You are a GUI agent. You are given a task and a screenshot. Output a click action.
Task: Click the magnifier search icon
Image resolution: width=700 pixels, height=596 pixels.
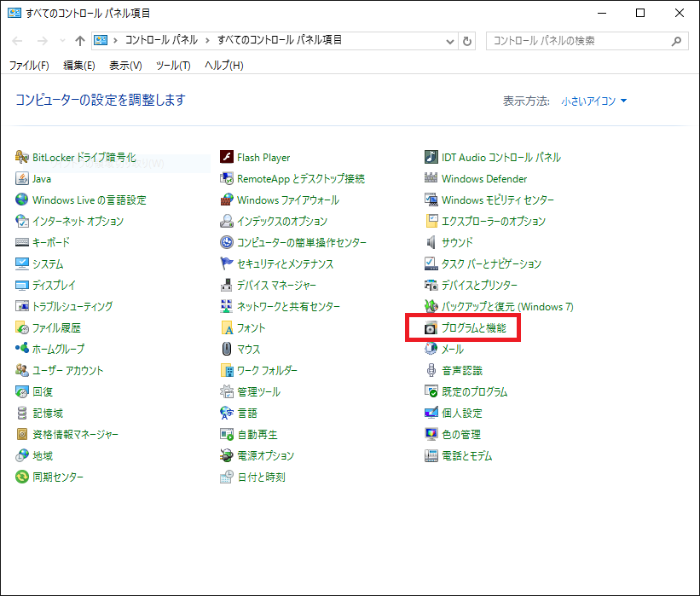click(x=676, y=41)
